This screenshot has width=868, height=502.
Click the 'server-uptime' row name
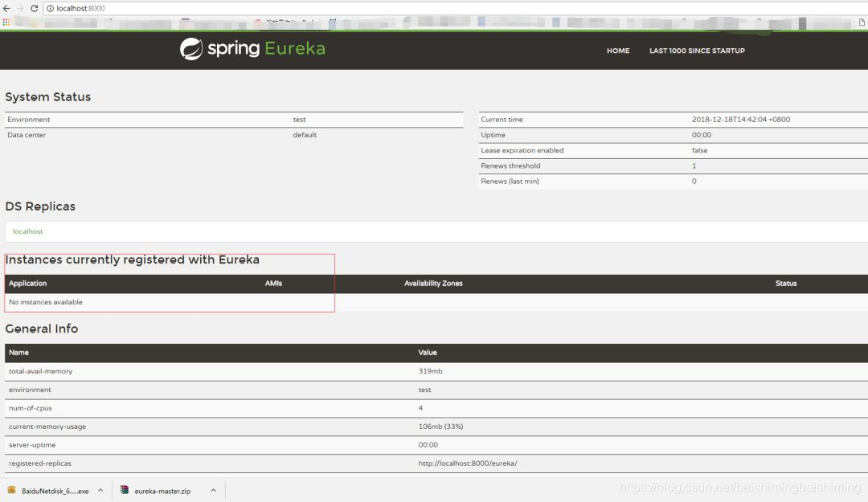(x=32, y=445)
